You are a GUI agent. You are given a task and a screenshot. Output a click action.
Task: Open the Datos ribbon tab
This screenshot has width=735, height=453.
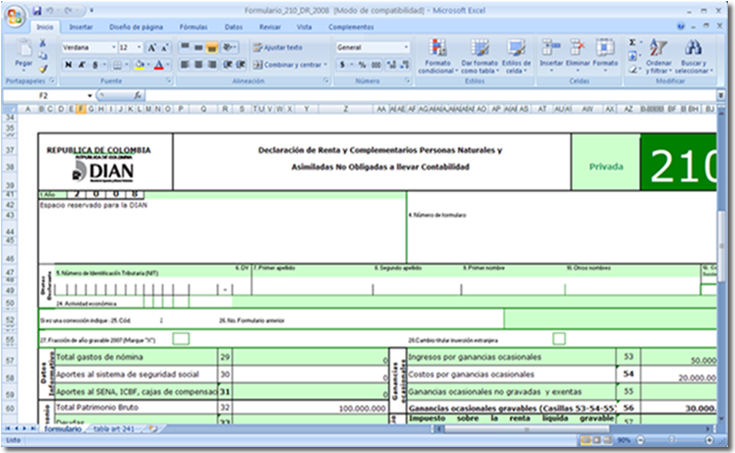tap(233, 27)
